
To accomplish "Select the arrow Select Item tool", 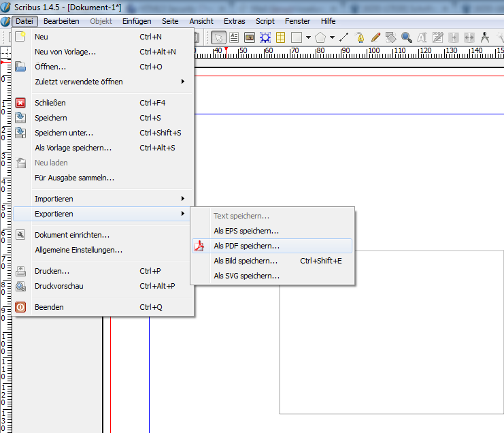I will click(218, 37).
